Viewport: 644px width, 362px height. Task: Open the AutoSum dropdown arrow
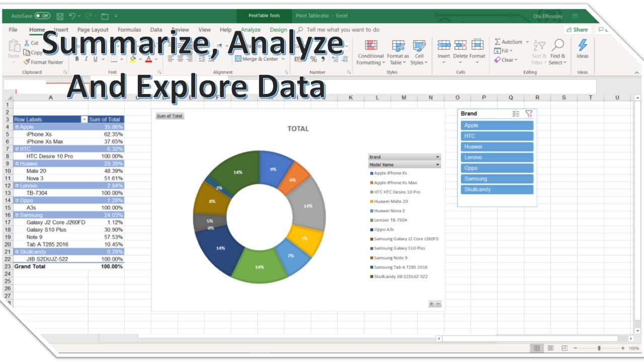[x=527, y=42]
